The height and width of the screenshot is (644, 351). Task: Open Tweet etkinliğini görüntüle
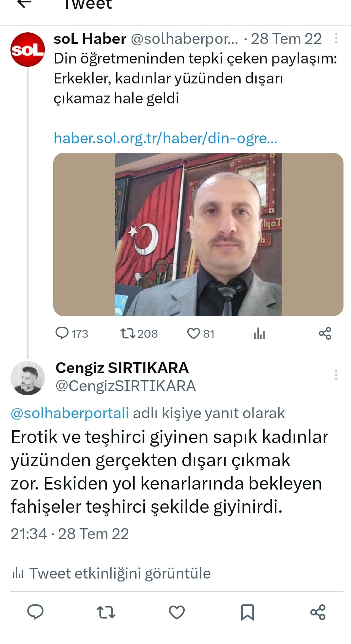click(111, 574)
